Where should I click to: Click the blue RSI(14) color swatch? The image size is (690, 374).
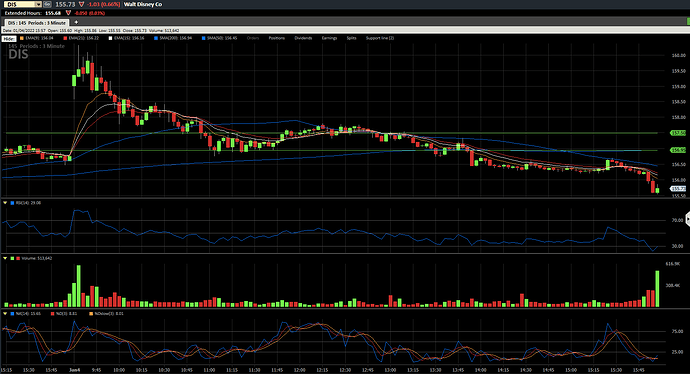point(12,203)
